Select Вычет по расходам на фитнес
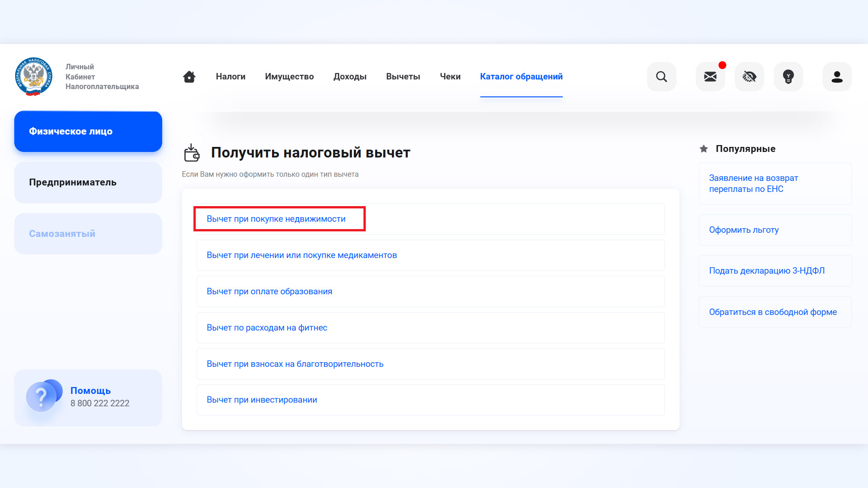Viewport: 868px width, 488px height. tap(267, 328)
